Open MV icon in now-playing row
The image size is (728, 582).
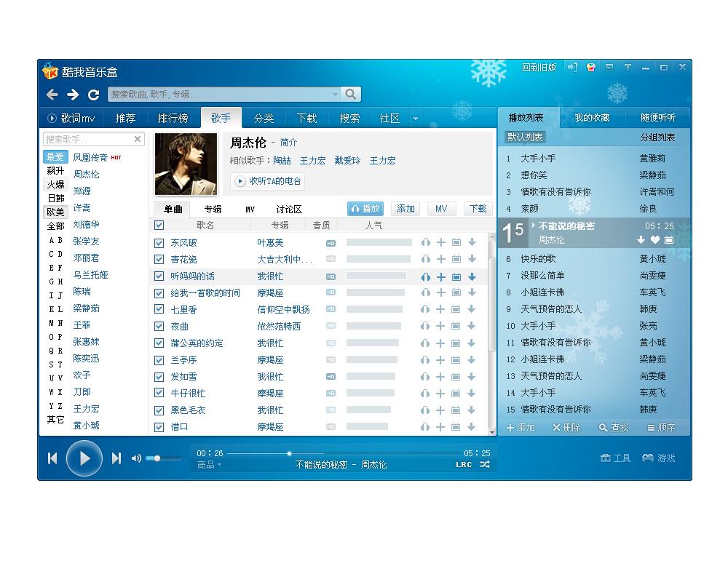coord(669,240)
